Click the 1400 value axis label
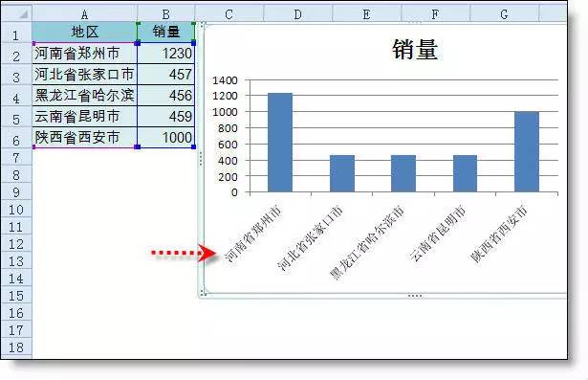This screenshot has width=588, height=380. [x=225, y=80]
